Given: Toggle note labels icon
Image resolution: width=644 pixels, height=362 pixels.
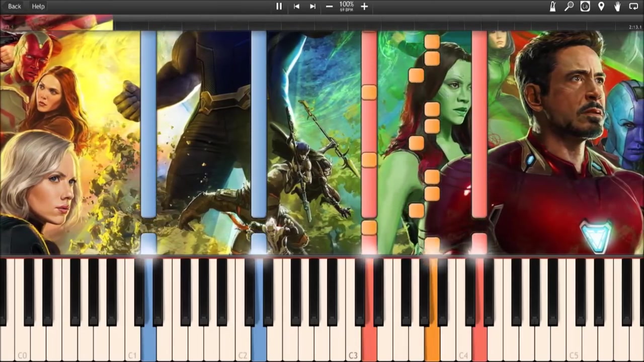Looking at the screenshot, I should [x=585, y=7].
